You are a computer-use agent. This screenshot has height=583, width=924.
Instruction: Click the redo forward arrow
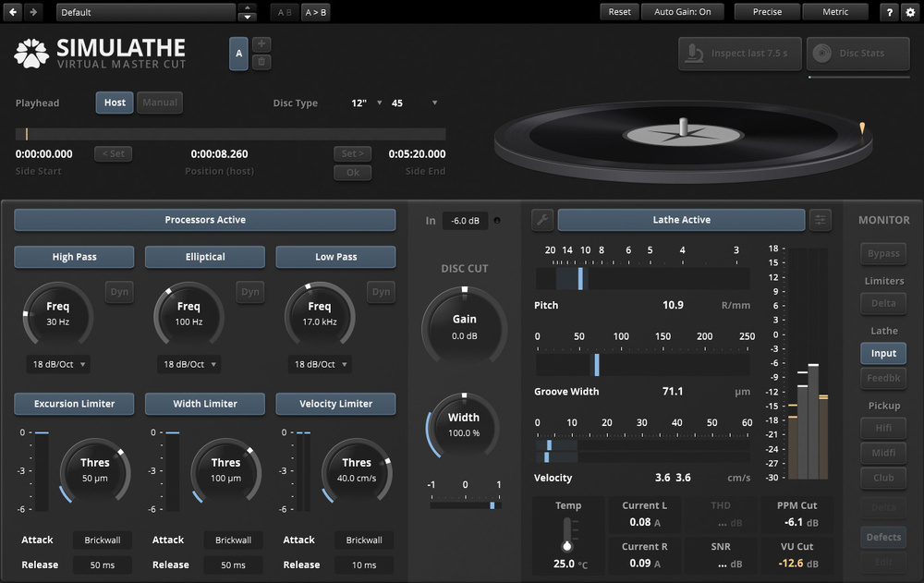point(34,12)
